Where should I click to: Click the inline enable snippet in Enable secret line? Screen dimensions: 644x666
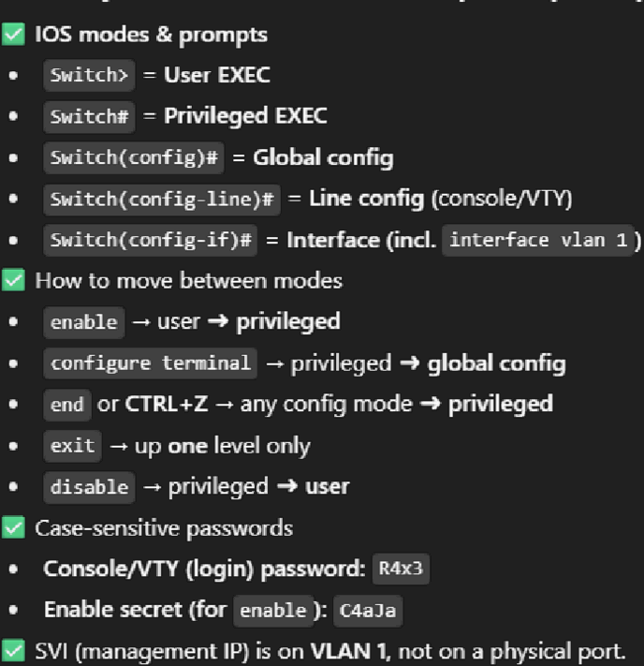(273, 611)
